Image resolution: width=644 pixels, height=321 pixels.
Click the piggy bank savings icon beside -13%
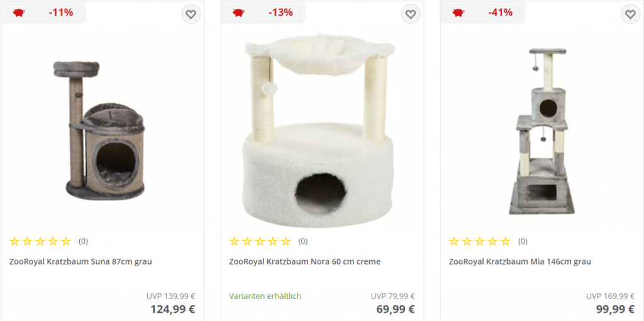point(238,13)
